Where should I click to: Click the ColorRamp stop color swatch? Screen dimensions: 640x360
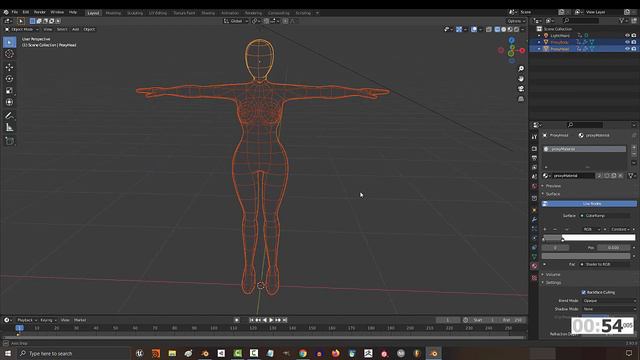coord(586,256)
